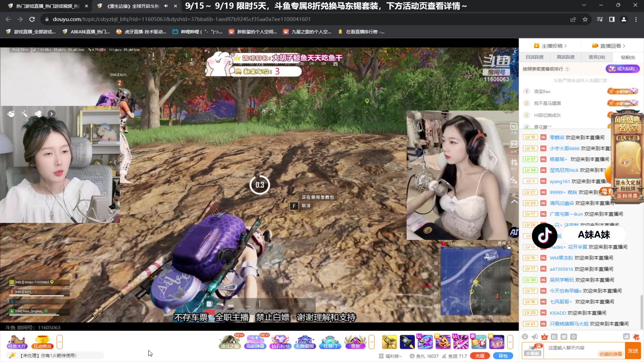Bookmark this page with the star icon
Image resolution: width=644 pixels, height=362 pixels.
585,19
